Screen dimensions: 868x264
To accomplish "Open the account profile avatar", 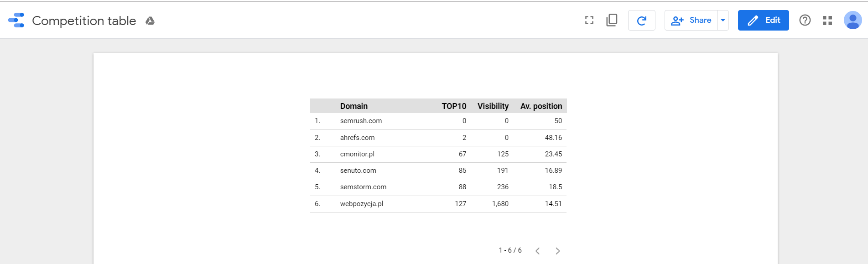I will [852, 21].
